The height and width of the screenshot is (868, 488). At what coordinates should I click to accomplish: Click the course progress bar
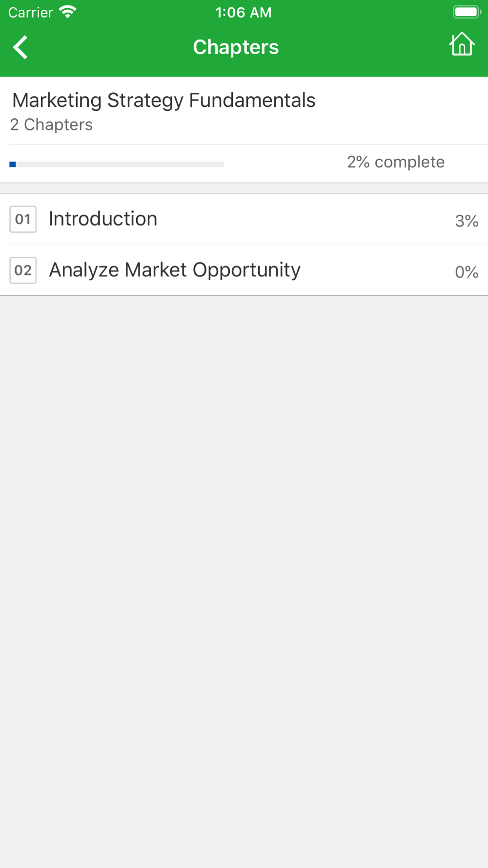point(117,165)
